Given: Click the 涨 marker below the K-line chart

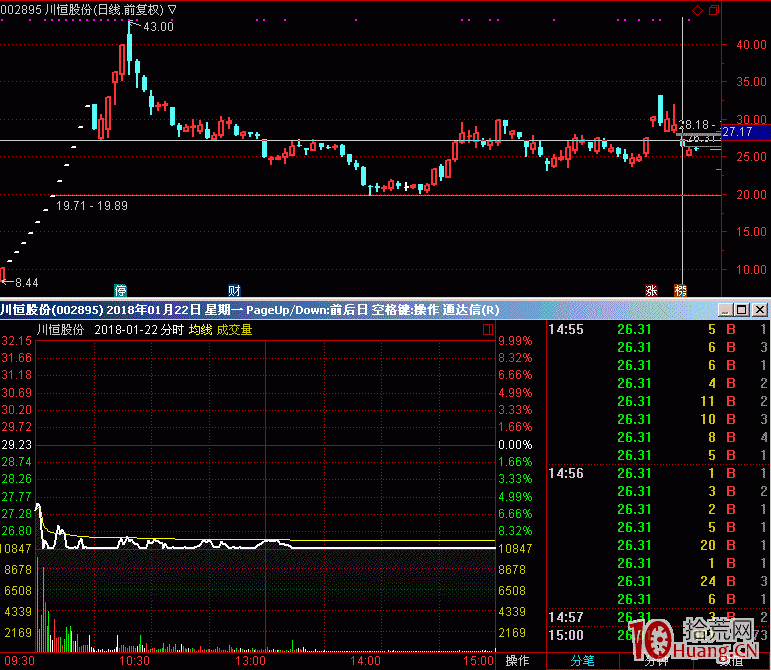Looking at the screenshot, I should tap(651, 291).
